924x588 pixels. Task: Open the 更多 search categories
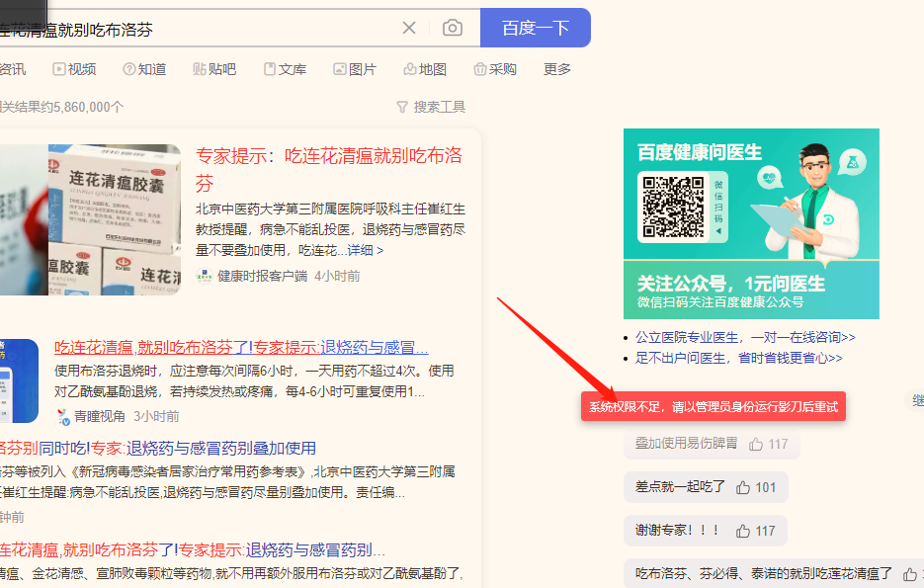pos(557,69)
